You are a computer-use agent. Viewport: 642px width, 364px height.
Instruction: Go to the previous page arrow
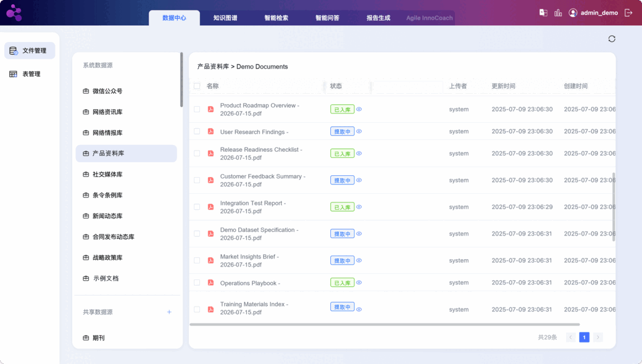[x=571, y=337]
